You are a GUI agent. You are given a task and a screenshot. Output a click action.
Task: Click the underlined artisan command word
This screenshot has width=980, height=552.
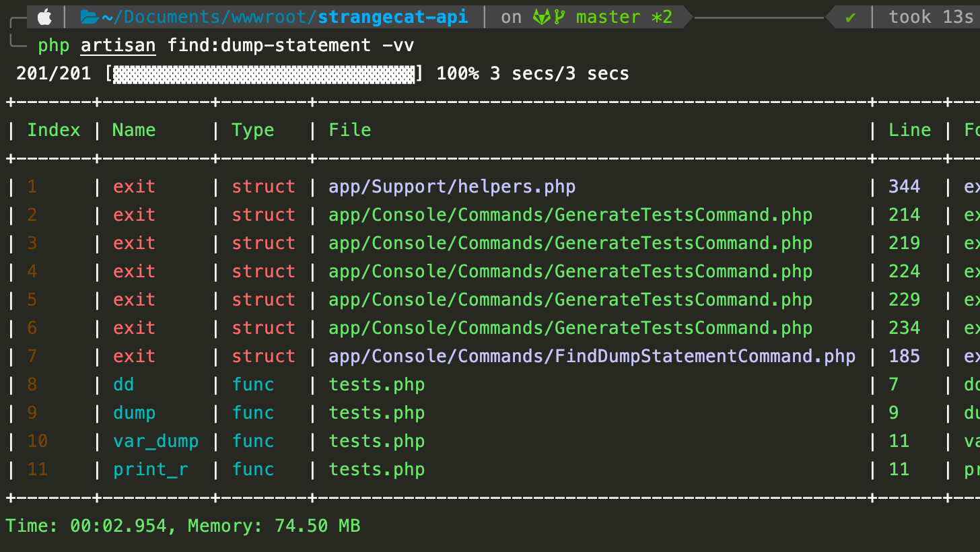tap(118, 45)
